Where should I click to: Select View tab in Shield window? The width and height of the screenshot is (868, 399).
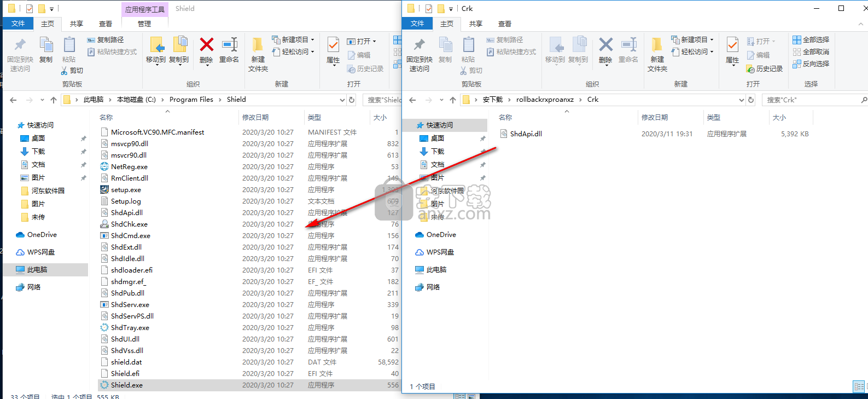106,24
